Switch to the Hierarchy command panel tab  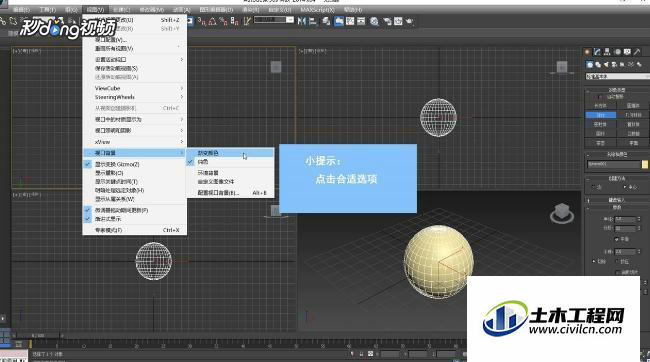click(x=607, y=52)
